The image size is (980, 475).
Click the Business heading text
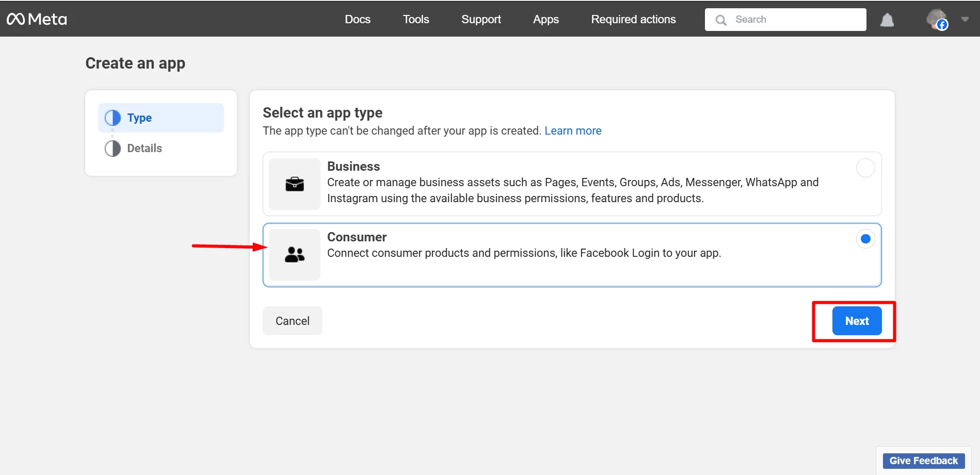pos(354,166)
